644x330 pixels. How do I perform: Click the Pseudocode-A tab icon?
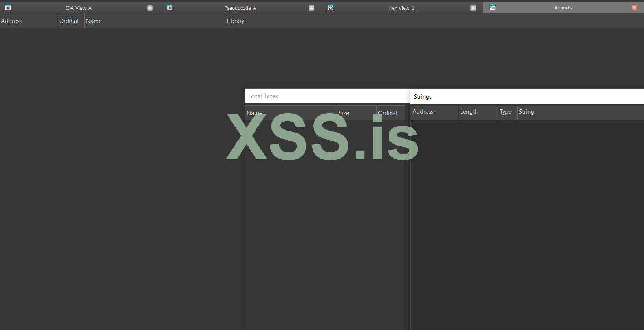tap(169, 7)
